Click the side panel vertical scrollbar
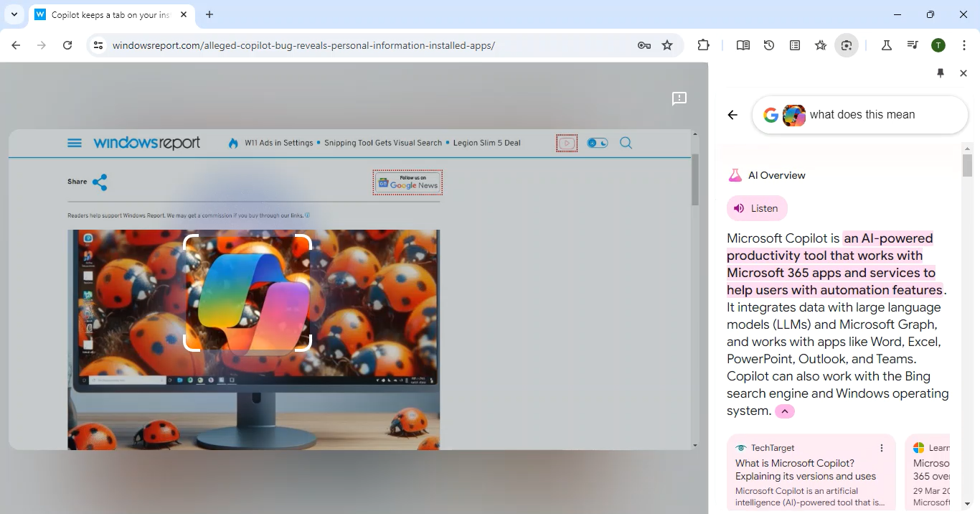 click(x=967, y=323)
